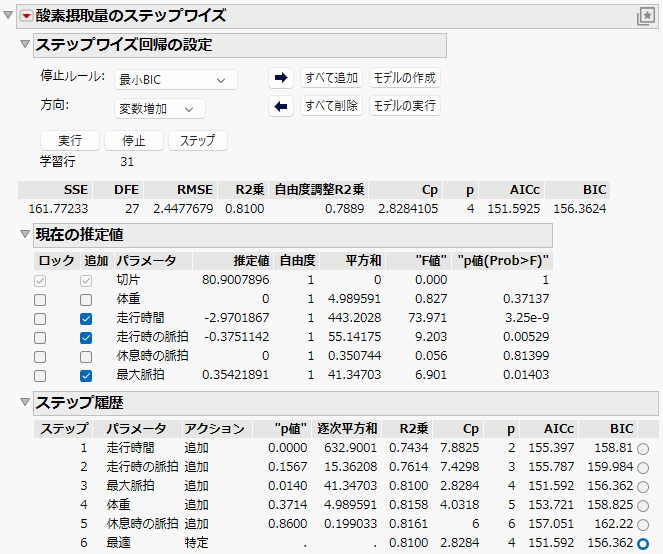
Task: Toggle the lock checkbox for 休息時の脈拍
Action: pos(40,357)
